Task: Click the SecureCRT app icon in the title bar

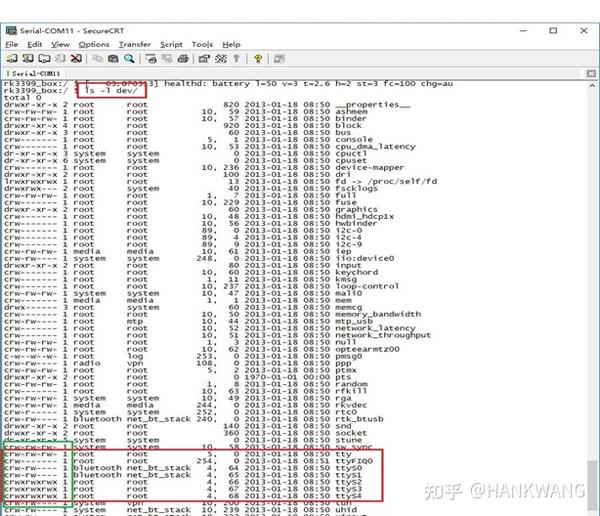Action: [11, 31]
